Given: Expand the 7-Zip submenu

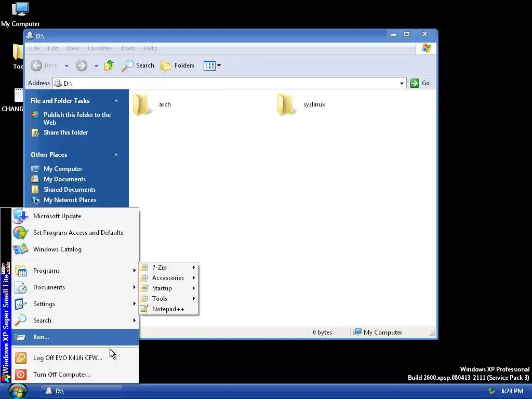Looking at the screenshot, I should (168, 268).
